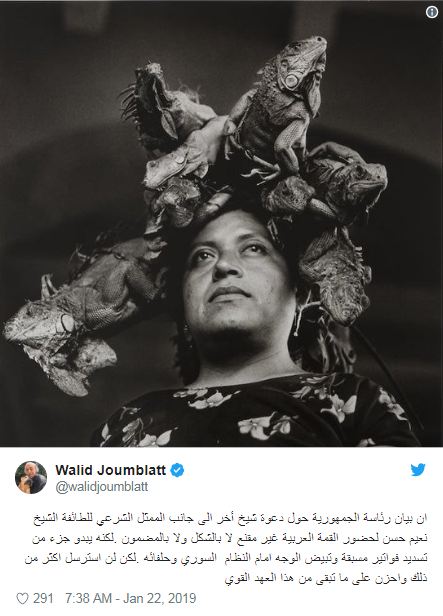Open the Jan 22, 2019 date link
443x616 pixels.
(159, 598)
